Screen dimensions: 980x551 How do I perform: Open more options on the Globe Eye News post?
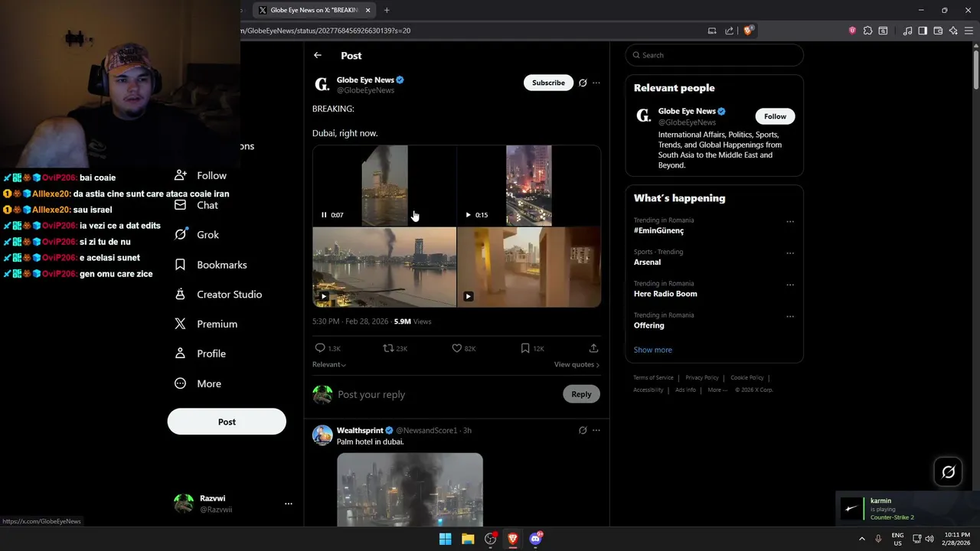596,83
